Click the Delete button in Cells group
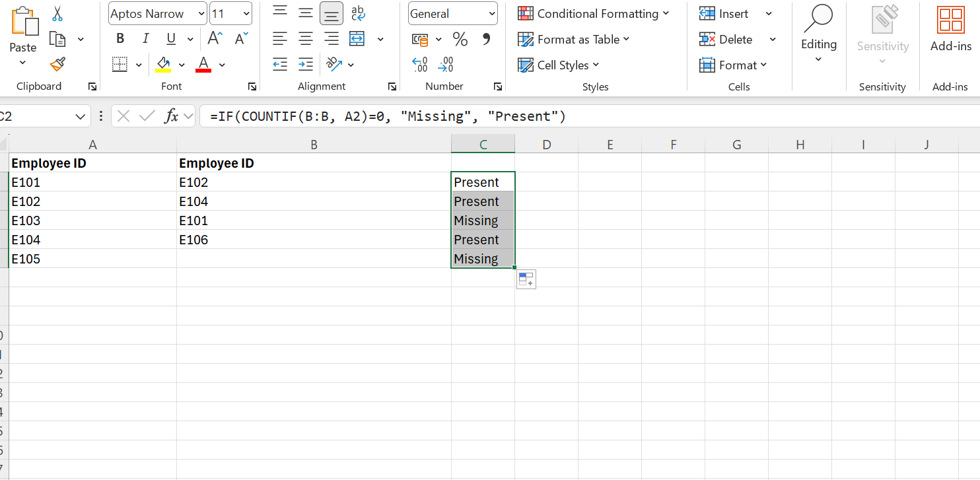980x480 pixels. (x=728, y=39)
